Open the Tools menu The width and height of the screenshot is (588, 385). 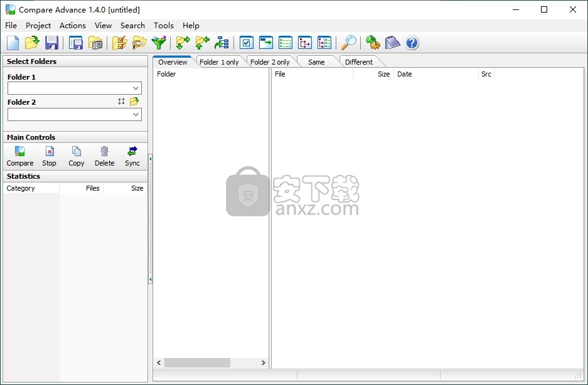[164, 26]
